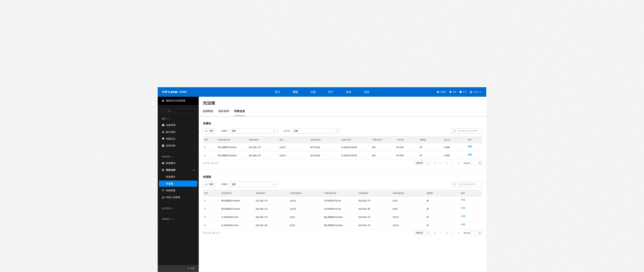
Task: Click 内容 button in 光链路 section
Action: pos(209,184)
